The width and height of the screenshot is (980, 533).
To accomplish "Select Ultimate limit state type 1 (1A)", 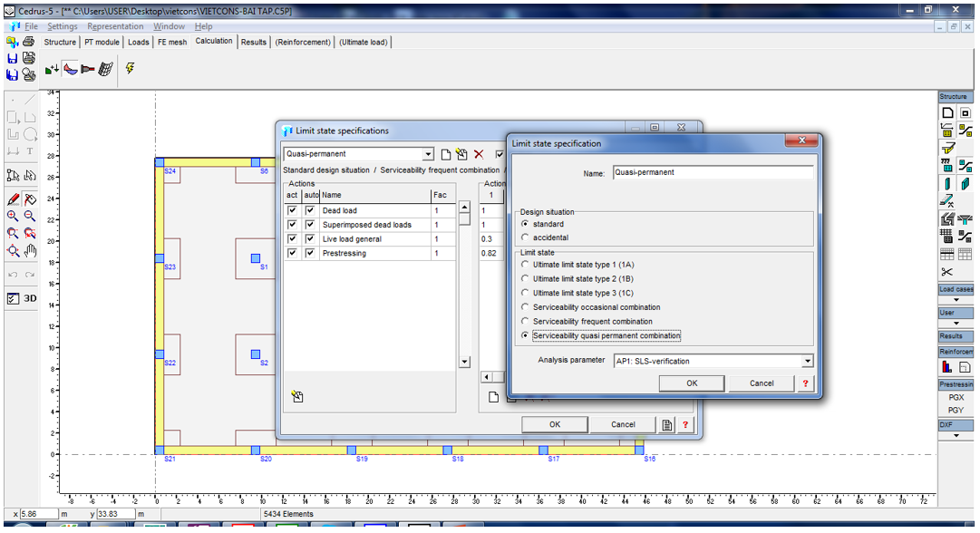I will (525, 265).
